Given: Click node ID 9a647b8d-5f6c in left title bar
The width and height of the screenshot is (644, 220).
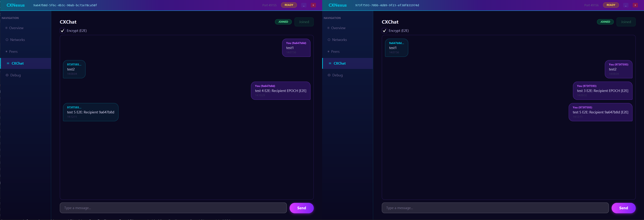Looking at the screenshot, I should pos(65,5).
